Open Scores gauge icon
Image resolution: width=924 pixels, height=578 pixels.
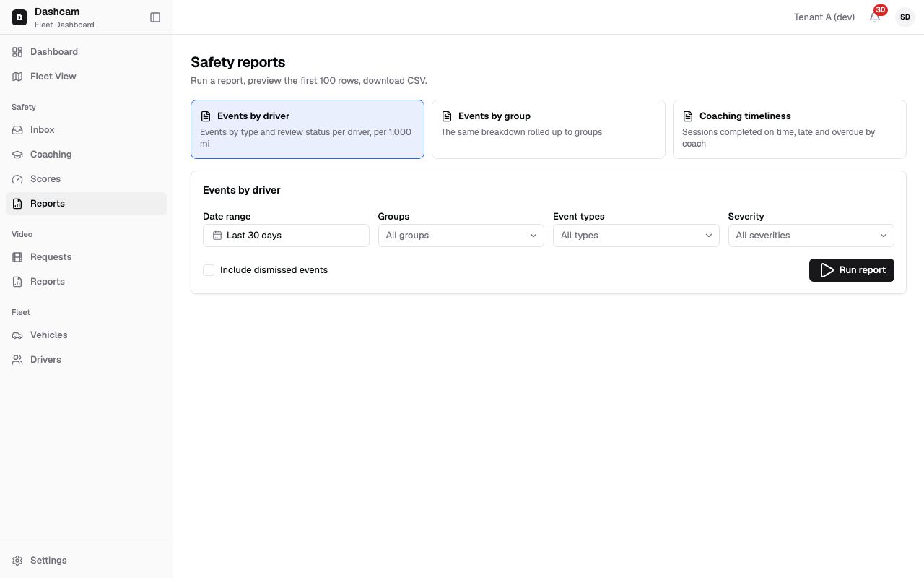[x=17, y=179]
